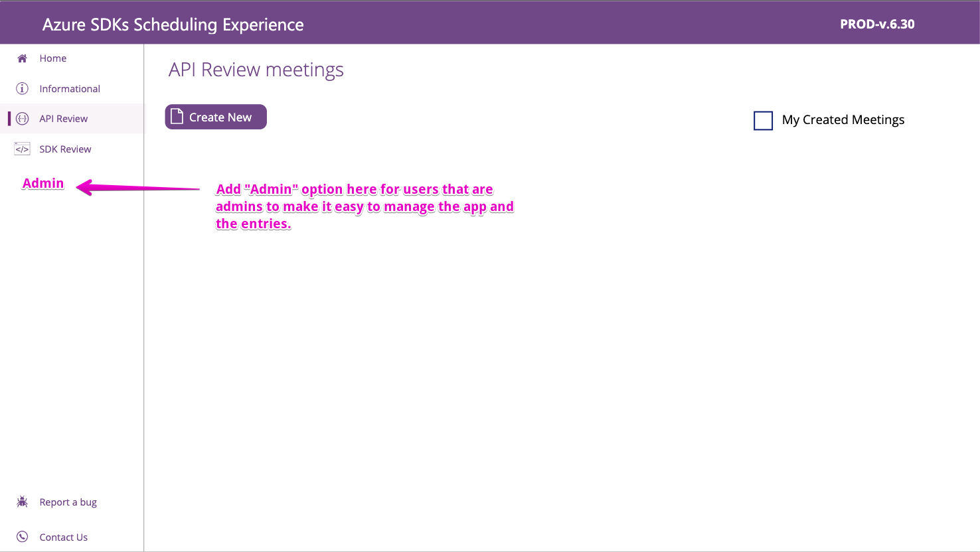This screenshot has width=980, height=552.
Task: Click the My Created Meetings label text
Action: coord(843,119)
